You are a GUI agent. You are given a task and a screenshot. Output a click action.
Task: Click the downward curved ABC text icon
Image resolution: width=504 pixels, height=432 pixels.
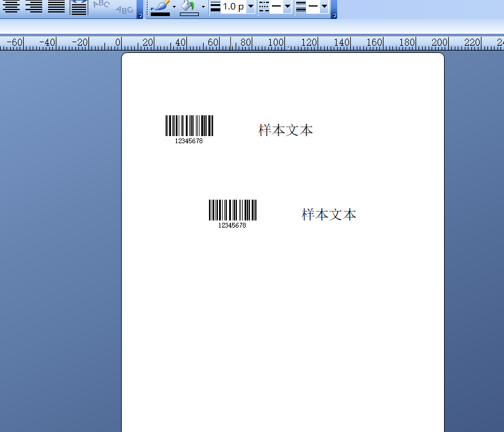click(x=125, y=10)
